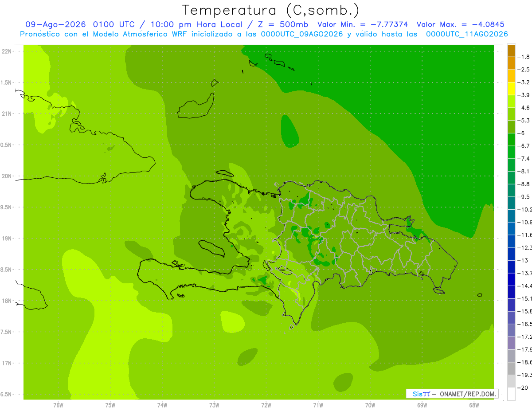Click the 18N latitude label
Image resolution: width=532 pixels, height=411 pixels.
(x=8, y=301)
